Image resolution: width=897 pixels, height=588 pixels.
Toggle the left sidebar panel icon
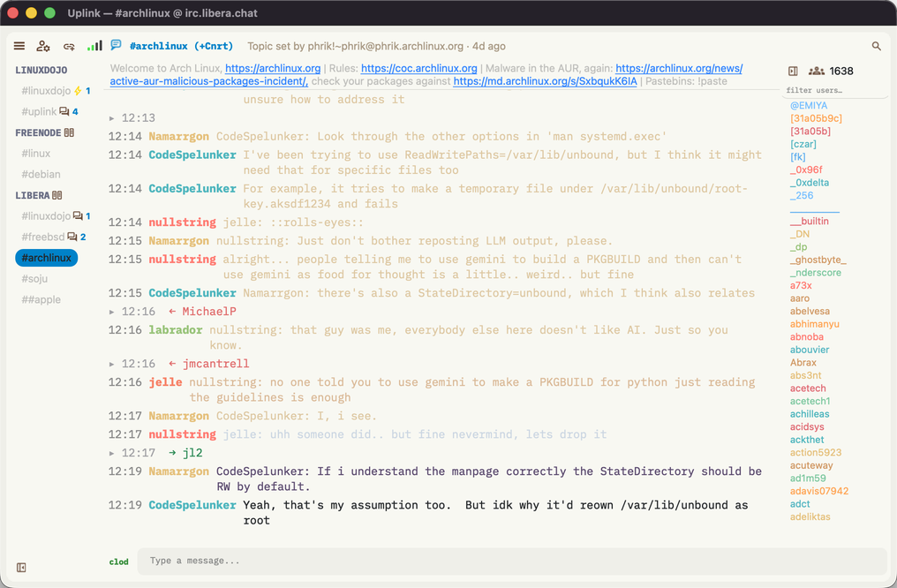[x=21, y=568]
